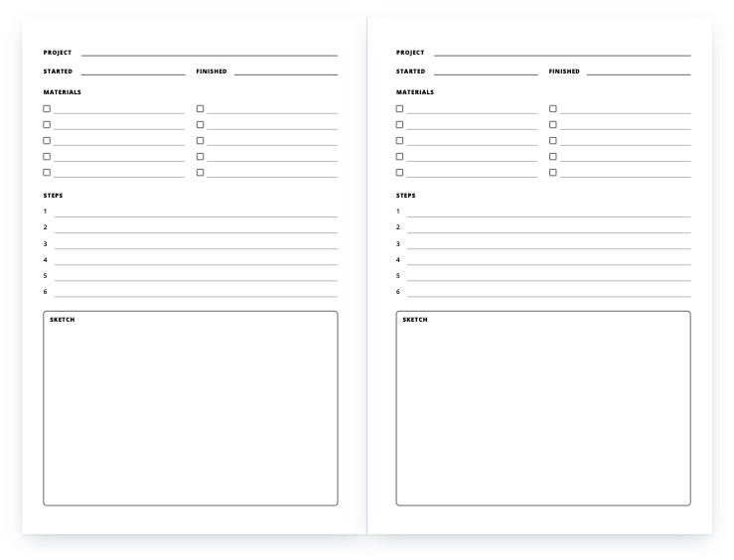Screen dimensions: 734x560
Task: Click step number 5 on left page
Action: click(x=46, y=276)
